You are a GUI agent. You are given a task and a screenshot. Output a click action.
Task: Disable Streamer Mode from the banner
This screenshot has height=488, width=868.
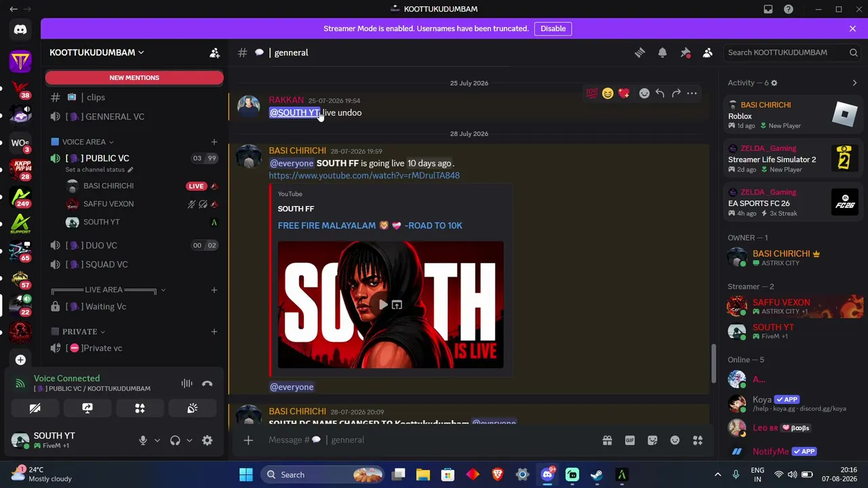tap(553, 28)
